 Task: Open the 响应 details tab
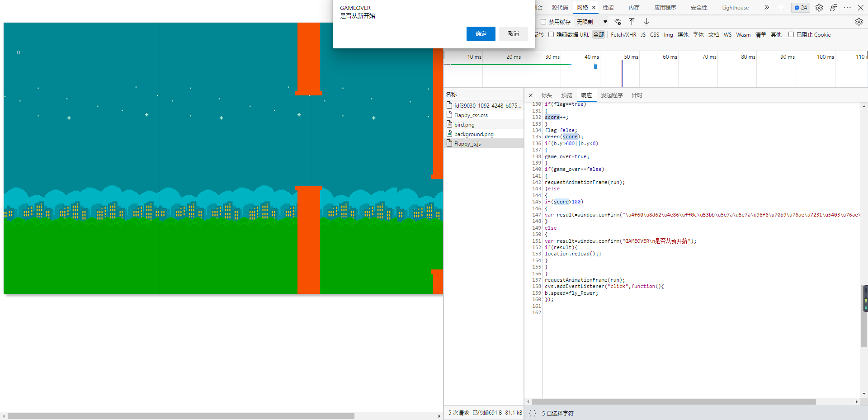(586, 95)
